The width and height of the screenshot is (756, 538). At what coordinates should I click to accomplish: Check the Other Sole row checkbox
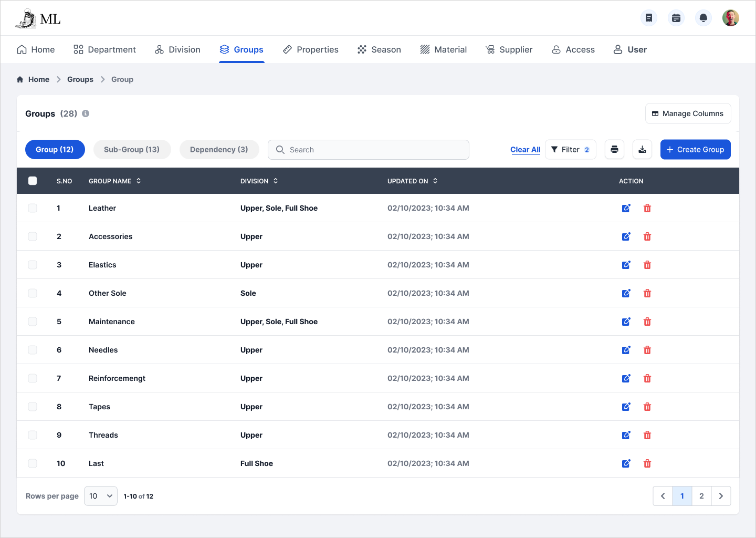click(x=33, y=293)
